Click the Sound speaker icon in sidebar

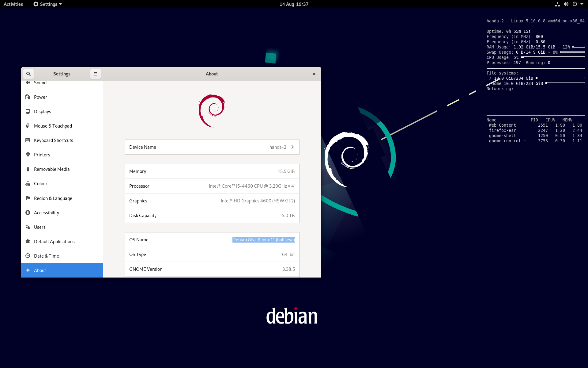point(28,83)
